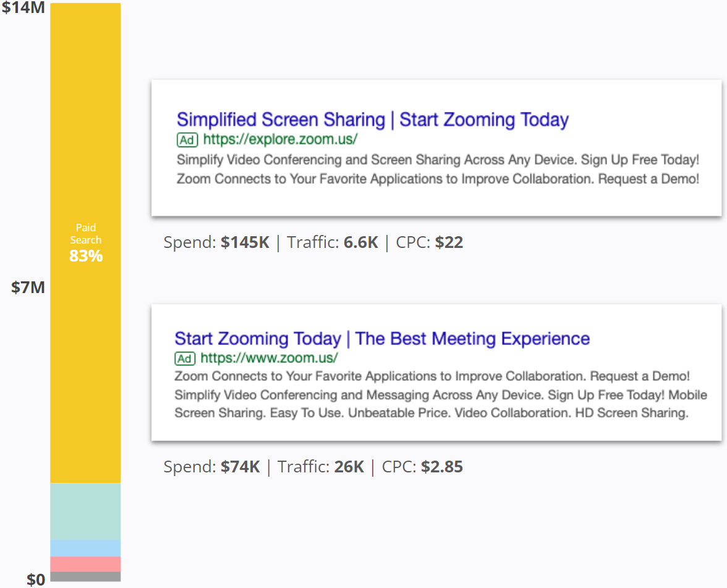Open the 'Simplified Screen Sharing' ad headline
The width and height of the screenshot is (727, 588).
pos(372,119)
